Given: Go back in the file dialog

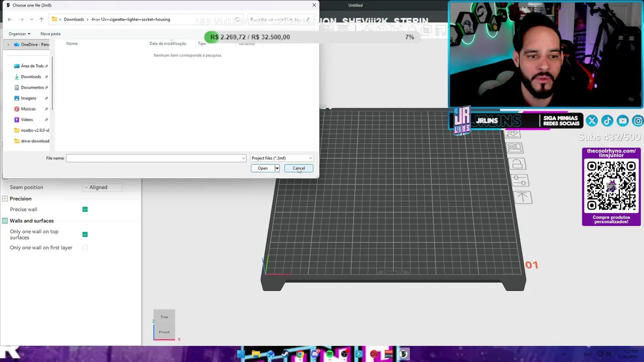Looking at the screenshot, I should [x=10, y=19].
